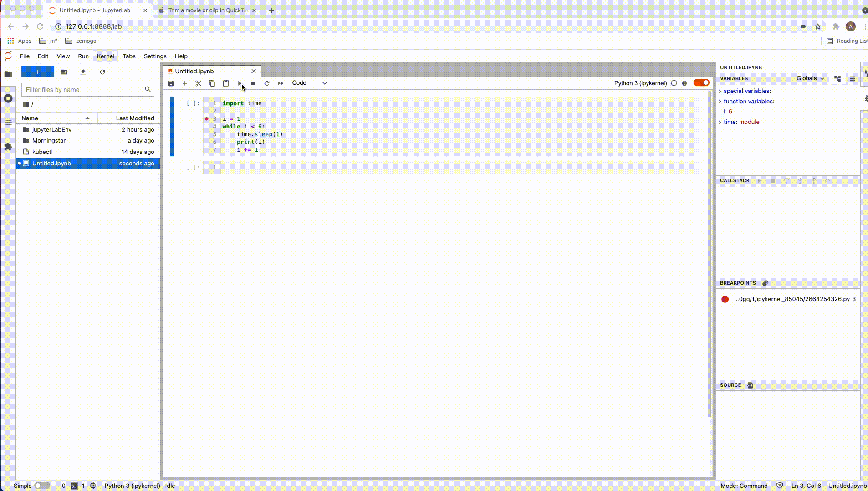Image resolution: width=868 pixels, height=491 pixels.
Task: Create a new folder in file browser
Action: (64, 72)
